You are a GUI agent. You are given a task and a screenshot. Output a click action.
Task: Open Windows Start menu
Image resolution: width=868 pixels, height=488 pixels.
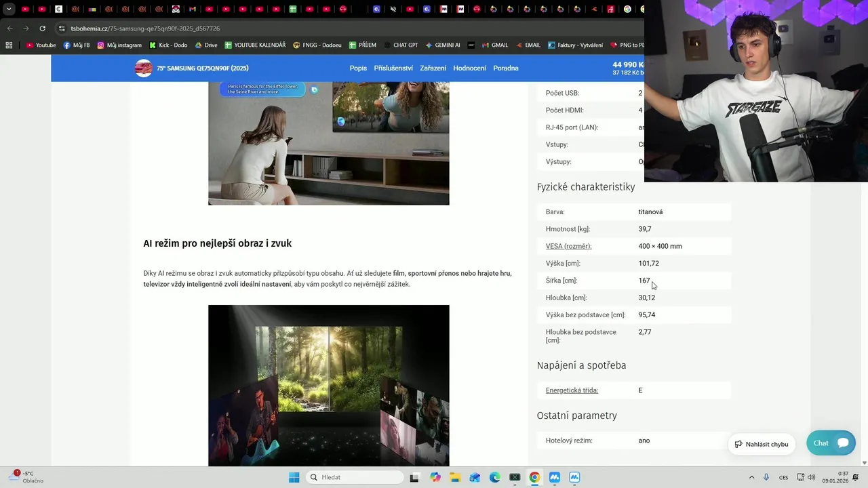pyautogui.click(x=294, y=477)
